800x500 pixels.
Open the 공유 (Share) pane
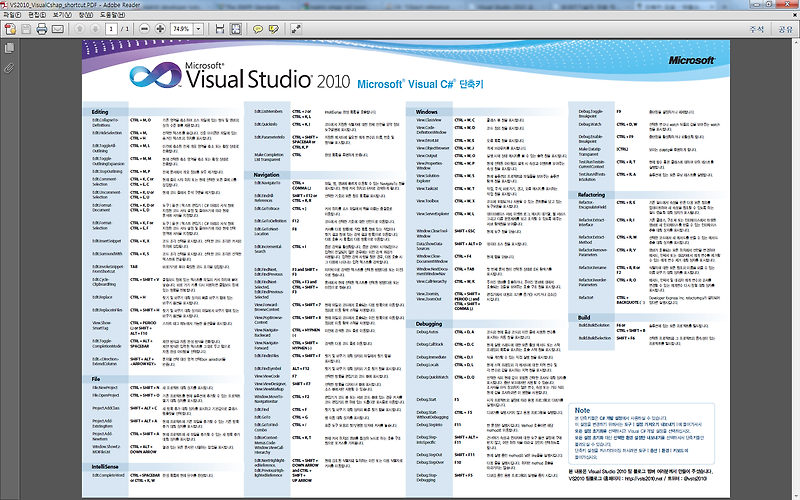click(x=785, y=29)
